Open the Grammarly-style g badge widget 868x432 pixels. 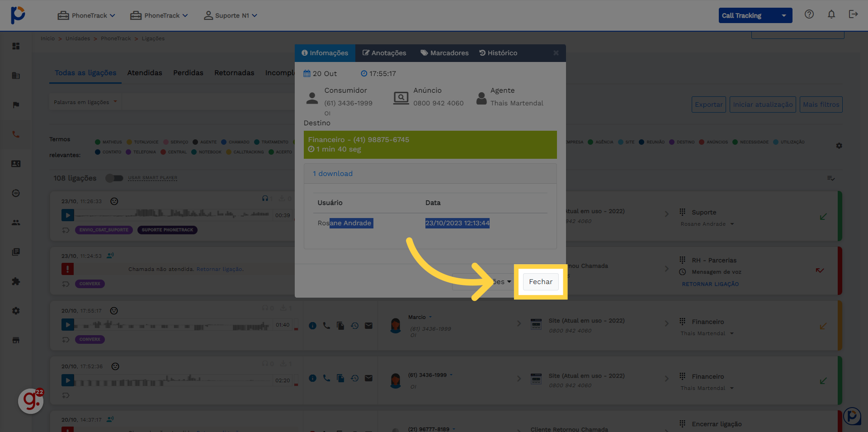tap(31, 401)
